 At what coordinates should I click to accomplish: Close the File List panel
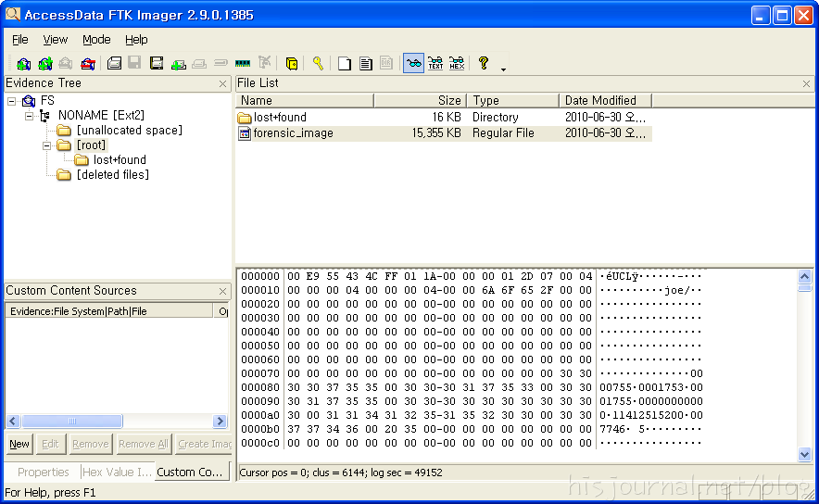pyautogui.click(x=806, y=83)
